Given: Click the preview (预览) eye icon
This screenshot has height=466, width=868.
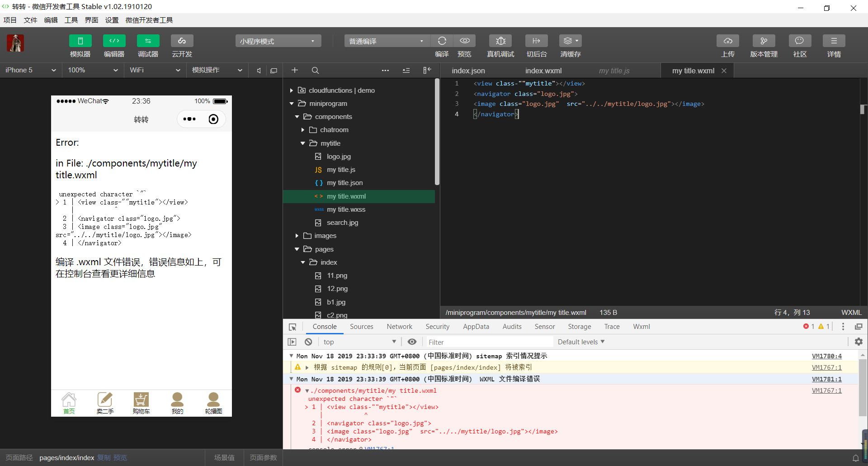Looking at the screenshot, I should coord(464,41).
